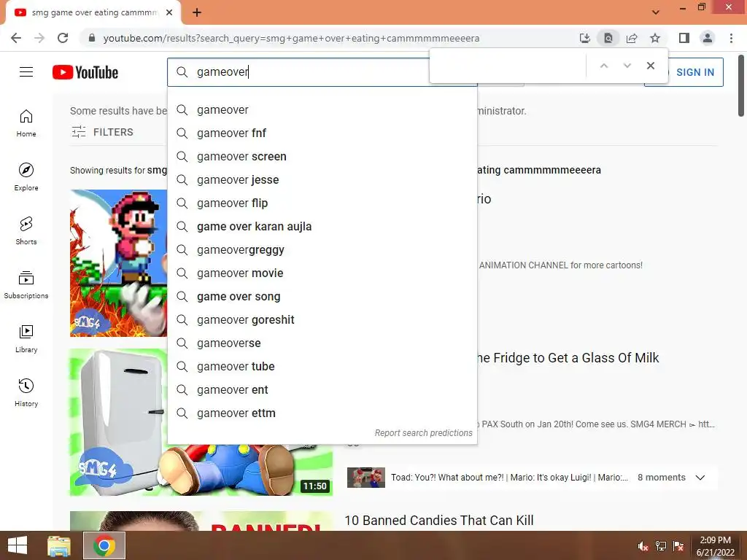The height and width of the screenshot is (560, 747).
Task: Click the Action Center flag icon
Action: click(678, 546)
